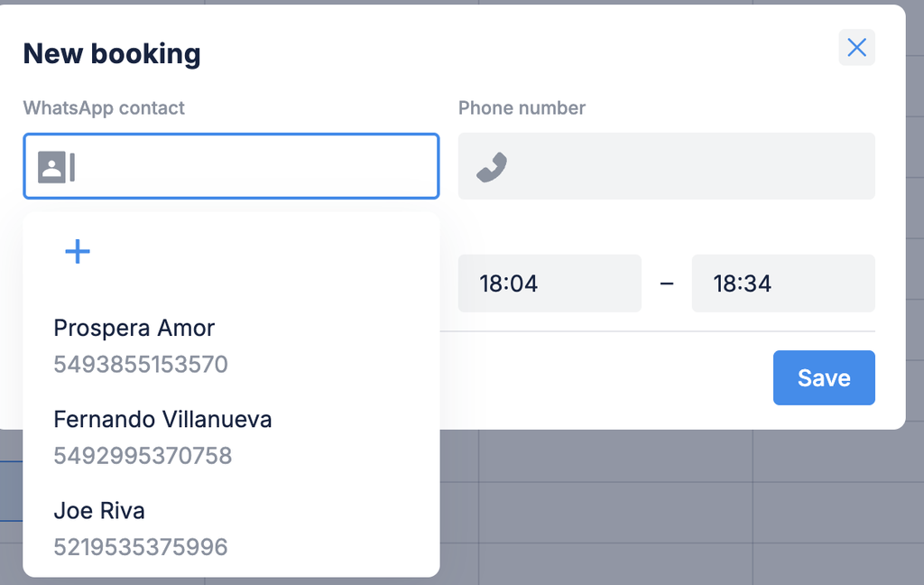
Task: Close the New booking dialog
Action: (x=856, y=48)
